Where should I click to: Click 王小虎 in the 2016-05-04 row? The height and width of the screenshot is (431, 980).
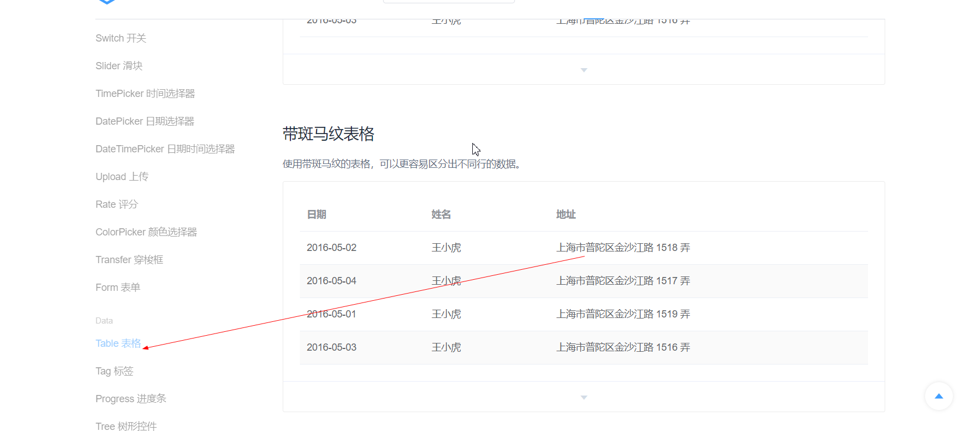click(x=446, y=281)
